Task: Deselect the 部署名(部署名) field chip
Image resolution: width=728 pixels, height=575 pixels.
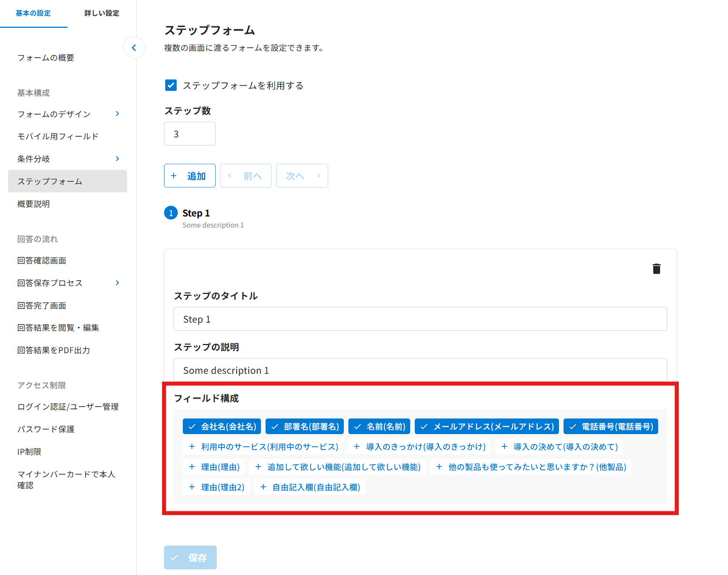Action: [x=304, y=426]
